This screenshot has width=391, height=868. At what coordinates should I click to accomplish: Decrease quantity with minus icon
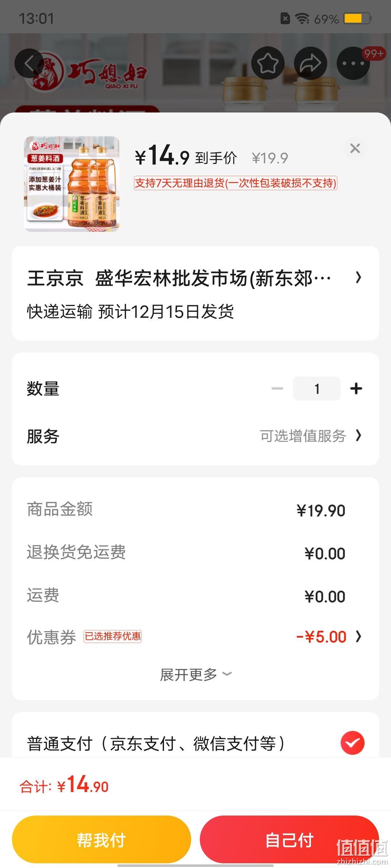tap(277, 388)
